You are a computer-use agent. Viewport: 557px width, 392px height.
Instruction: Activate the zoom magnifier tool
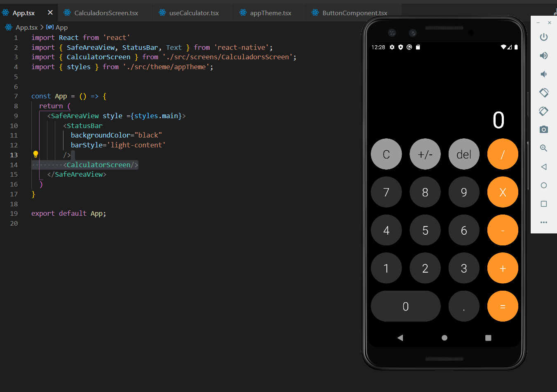(x=543, y=148)
